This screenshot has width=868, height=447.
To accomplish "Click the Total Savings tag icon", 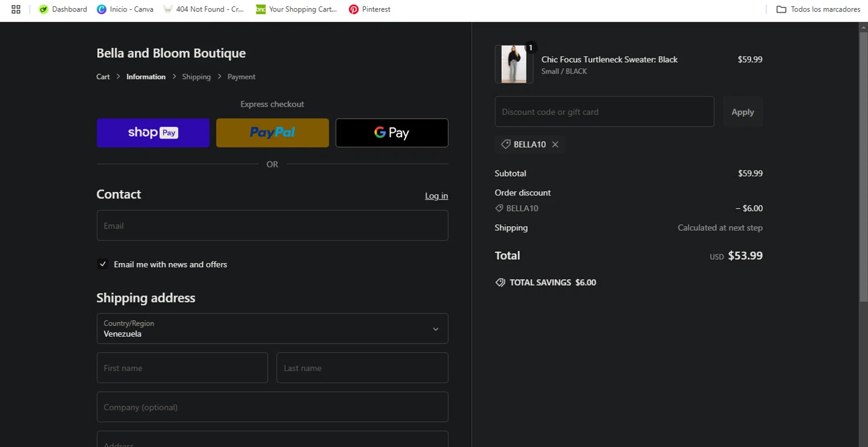I will click(500, 283).
